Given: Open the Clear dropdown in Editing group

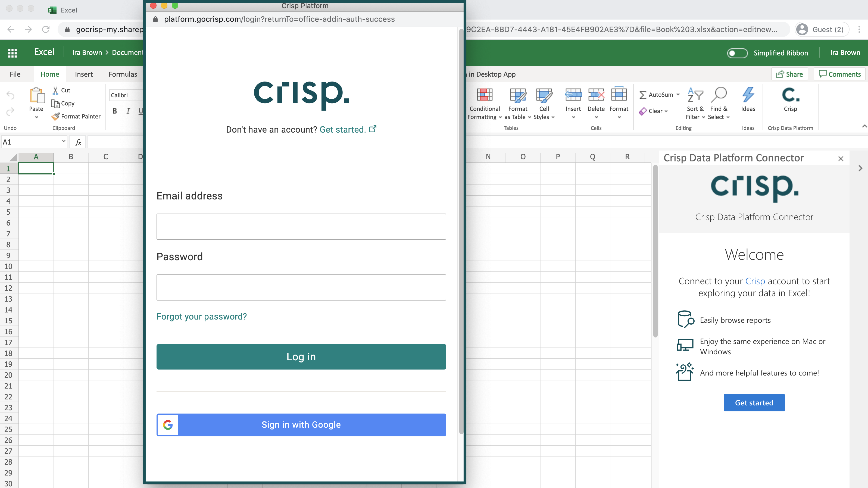Looking at the screenshot, I should tap(666, 111).
